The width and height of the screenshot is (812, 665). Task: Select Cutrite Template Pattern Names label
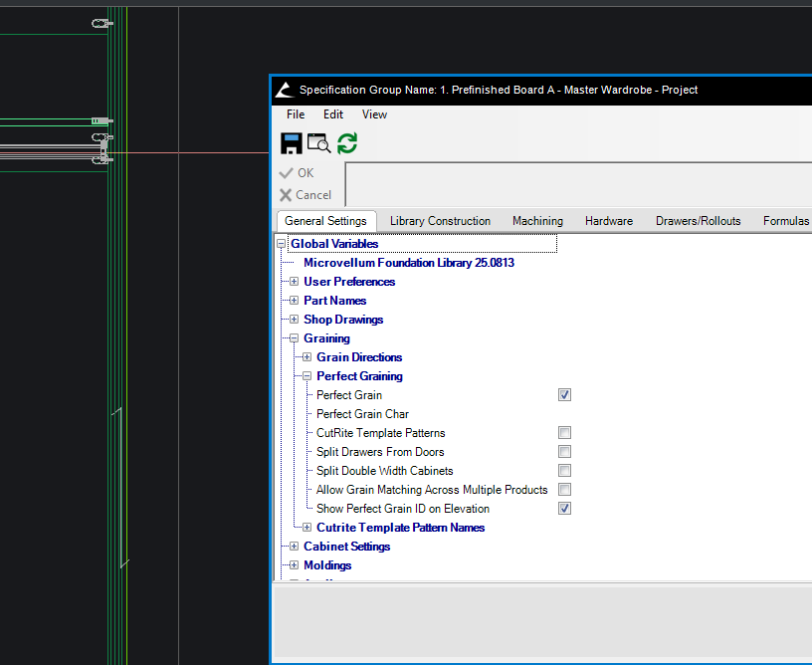click(x=401, y=528)
